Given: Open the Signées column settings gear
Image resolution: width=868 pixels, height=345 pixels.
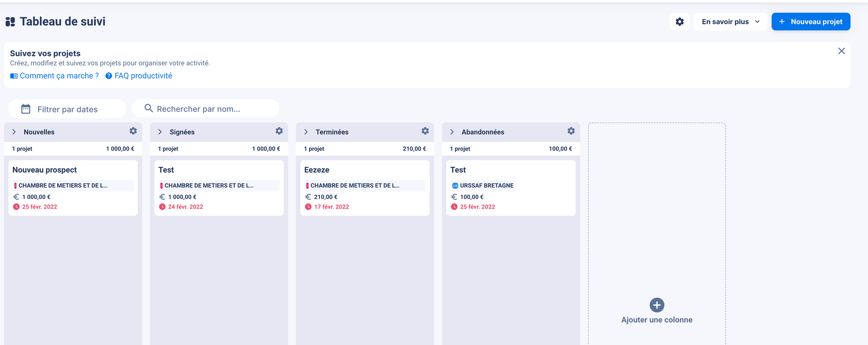Looking at the screenshot, I should 279,131.
